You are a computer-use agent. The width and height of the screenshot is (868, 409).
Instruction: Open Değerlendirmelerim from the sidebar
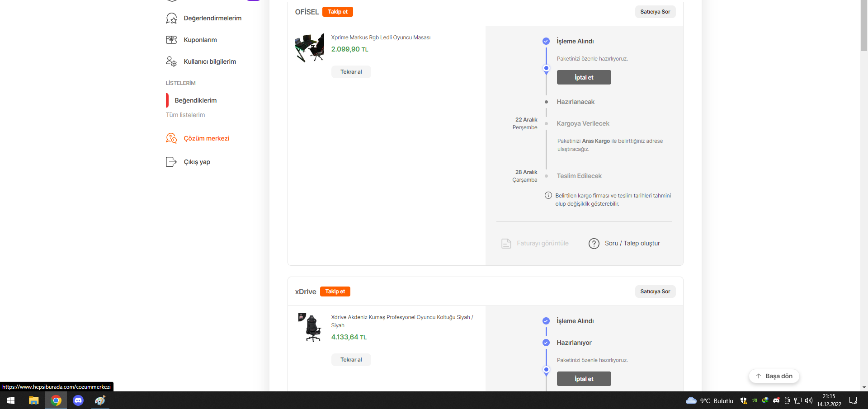point(212,18)
